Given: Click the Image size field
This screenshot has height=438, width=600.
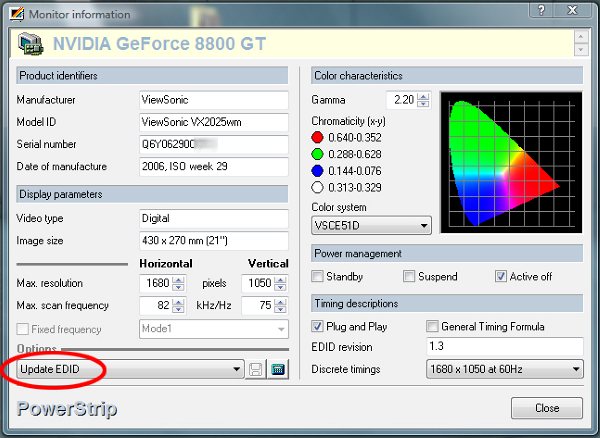Looking at the screenshot, I should [214, 241].
